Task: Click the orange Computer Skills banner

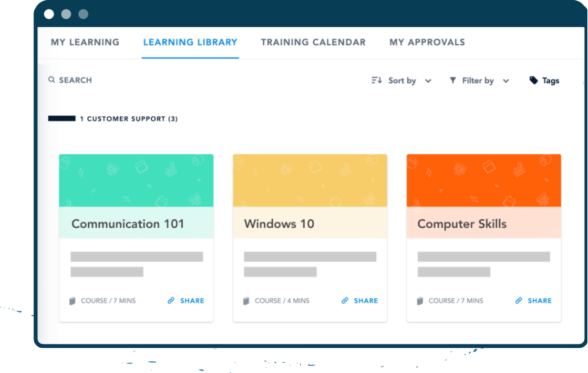Action: (x=483, y=180)
